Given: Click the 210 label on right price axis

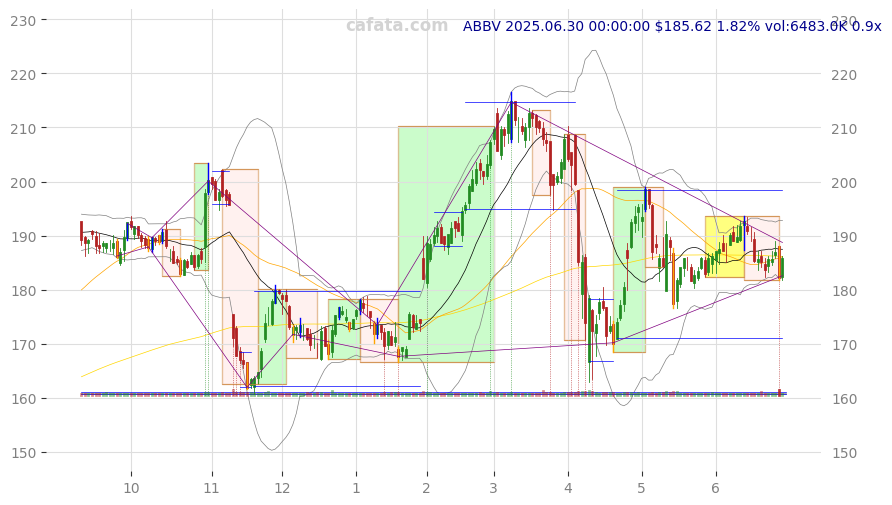Looking at the screenshot, I should click(x=844, y=129).
